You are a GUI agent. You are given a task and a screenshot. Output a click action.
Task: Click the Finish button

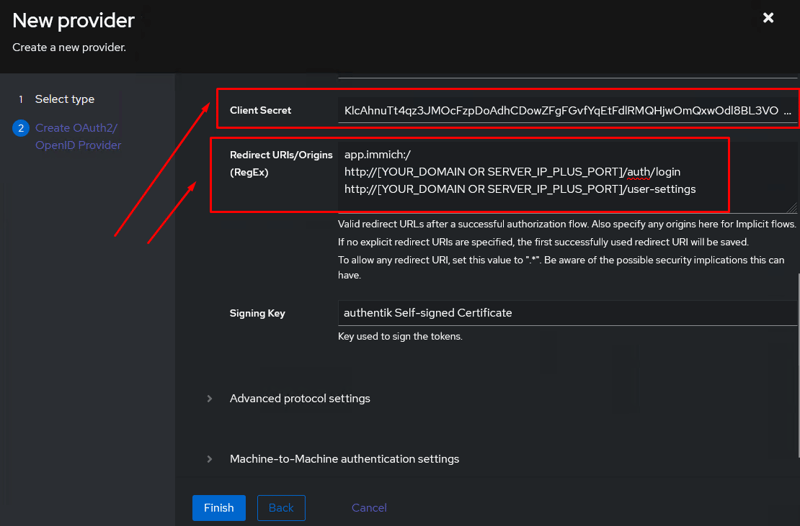coord(219,508)
